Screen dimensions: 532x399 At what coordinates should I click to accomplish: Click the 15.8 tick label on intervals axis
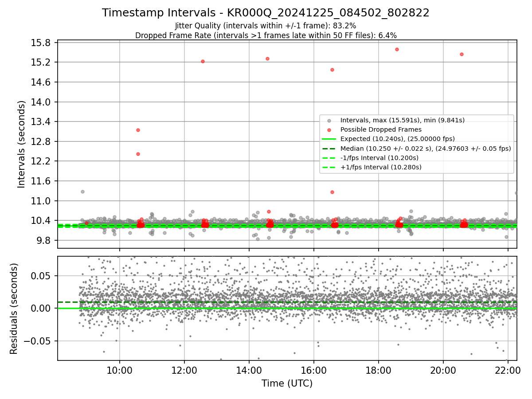tap(42, 43)
